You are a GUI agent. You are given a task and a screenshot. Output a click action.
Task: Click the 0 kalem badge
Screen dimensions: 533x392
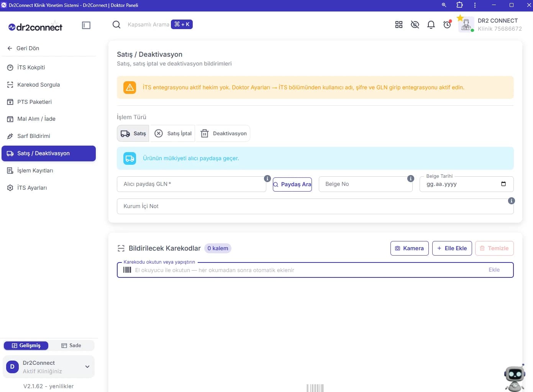(x=218, y=248)
